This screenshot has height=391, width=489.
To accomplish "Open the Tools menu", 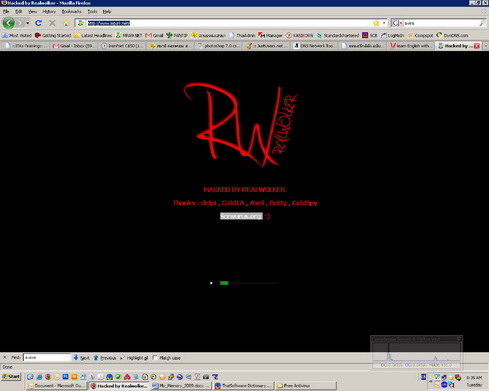I will [x=92, y=11].
